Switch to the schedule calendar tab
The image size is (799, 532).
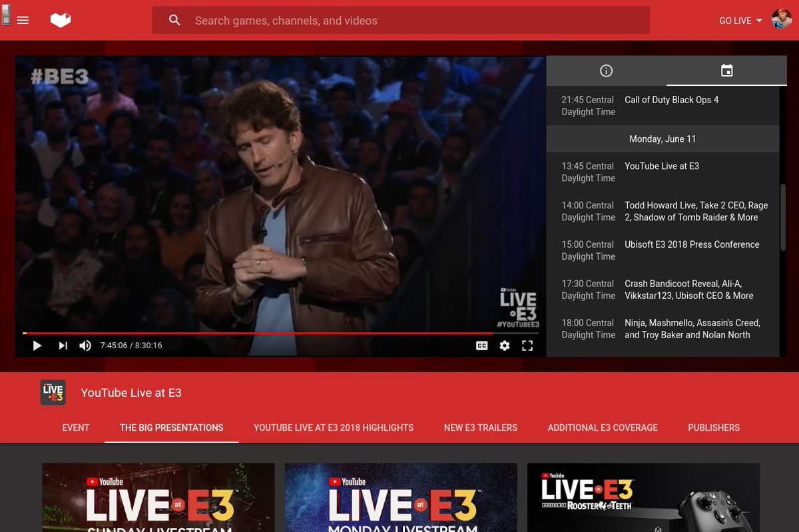(726, 71)
